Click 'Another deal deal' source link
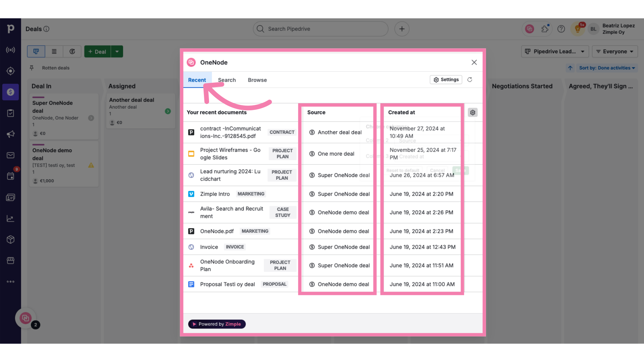Viewport: 644px width, 362px height. click(x=339, y=132)
